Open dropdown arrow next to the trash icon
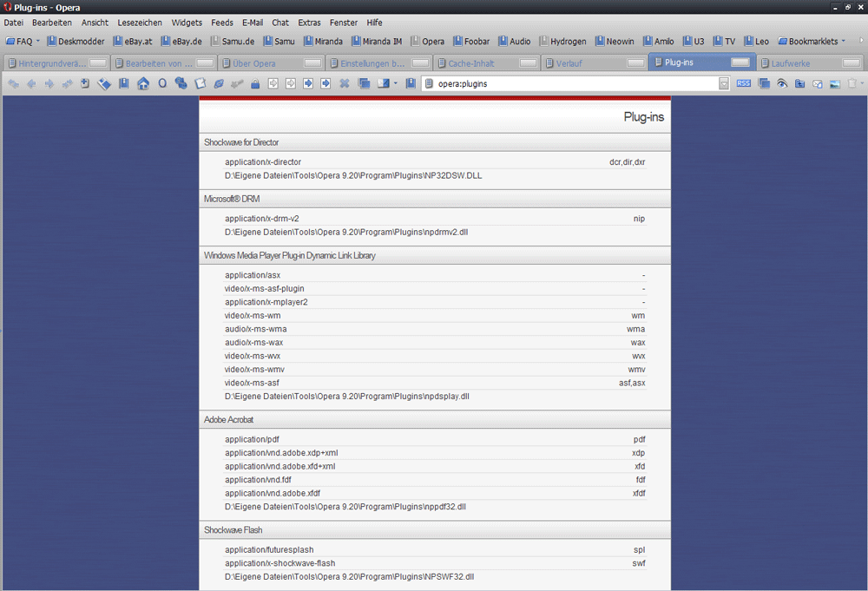Image resolution: width=868 pixels, height=591 pixels. [862, 83]
